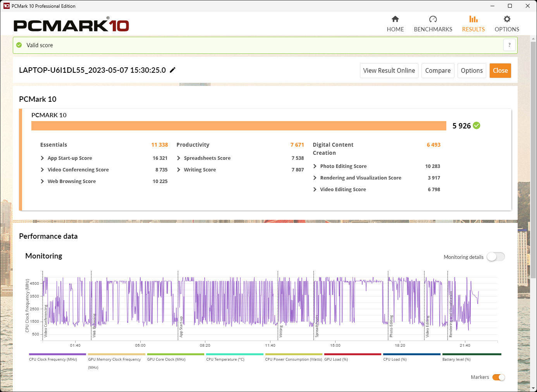Click the Performance data heading
Image resolution: width=537 pixels, height=392 pixels.
(48, 236)
